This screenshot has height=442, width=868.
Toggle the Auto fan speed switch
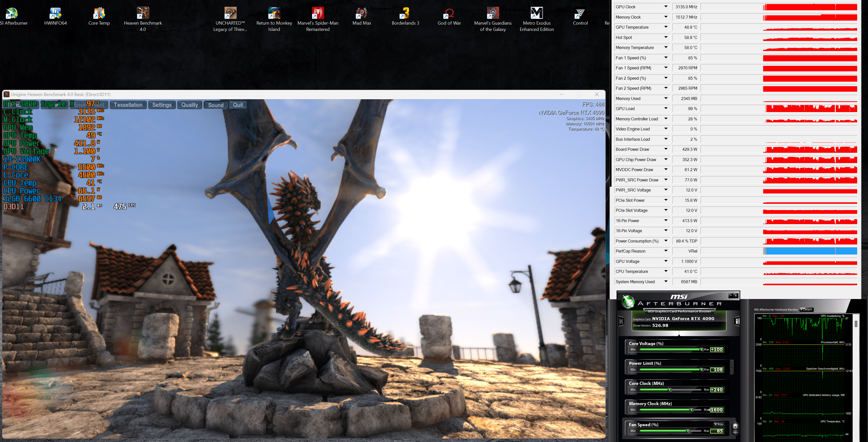point(719,424)
